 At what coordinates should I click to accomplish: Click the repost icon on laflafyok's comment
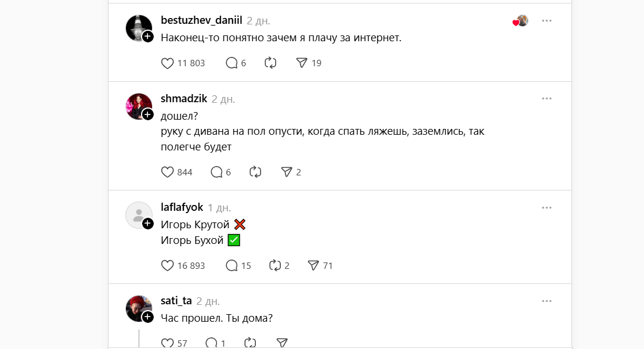(274, 265)
